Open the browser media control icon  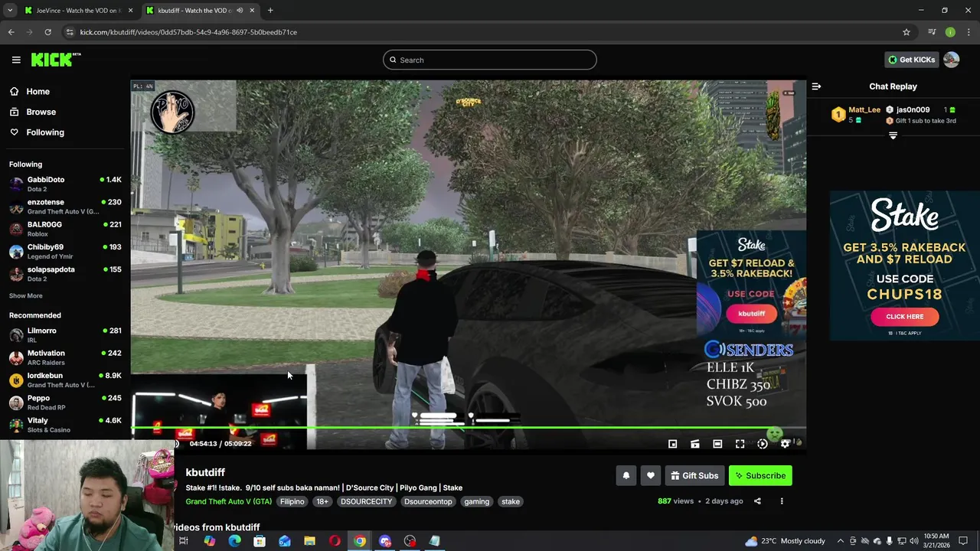click(x=932, y=32)
